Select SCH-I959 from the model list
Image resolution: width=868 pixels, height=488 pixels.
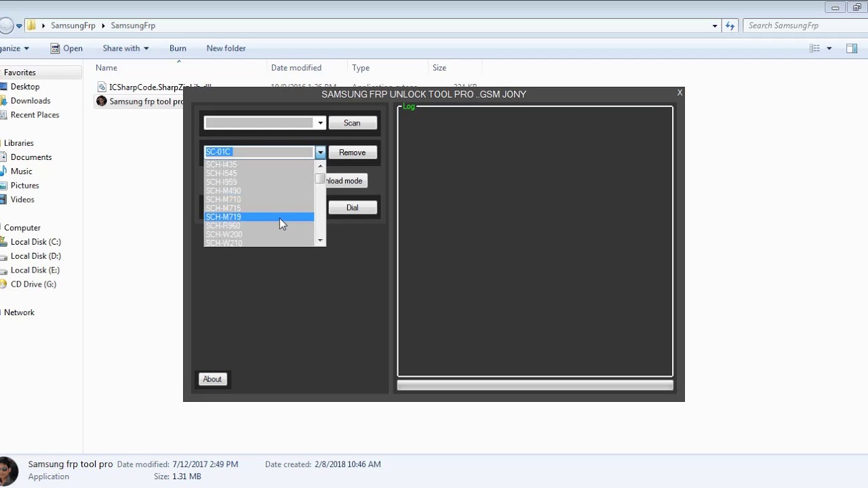click(x=259, y=182)
